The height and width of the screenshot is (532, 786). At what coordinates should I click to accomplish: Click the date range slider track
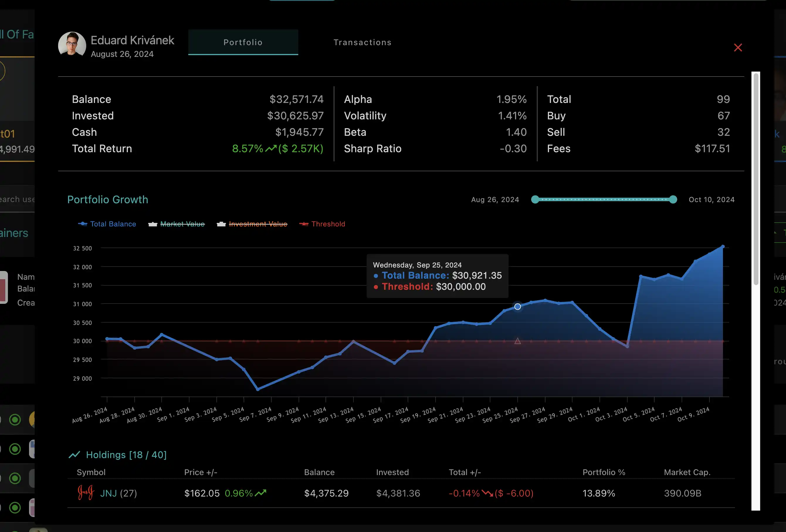click(x=604, y=199)
